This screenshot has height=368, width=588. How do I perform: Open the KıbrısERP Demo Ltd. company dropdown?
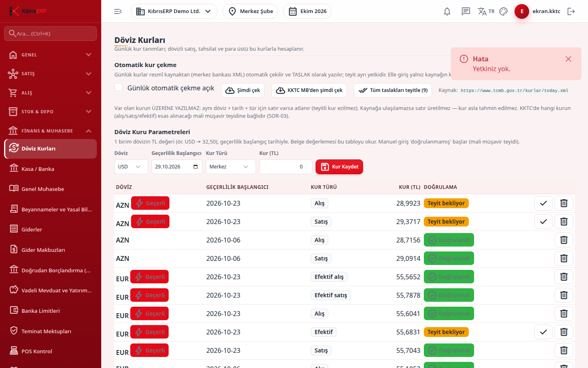pos(174,11)
